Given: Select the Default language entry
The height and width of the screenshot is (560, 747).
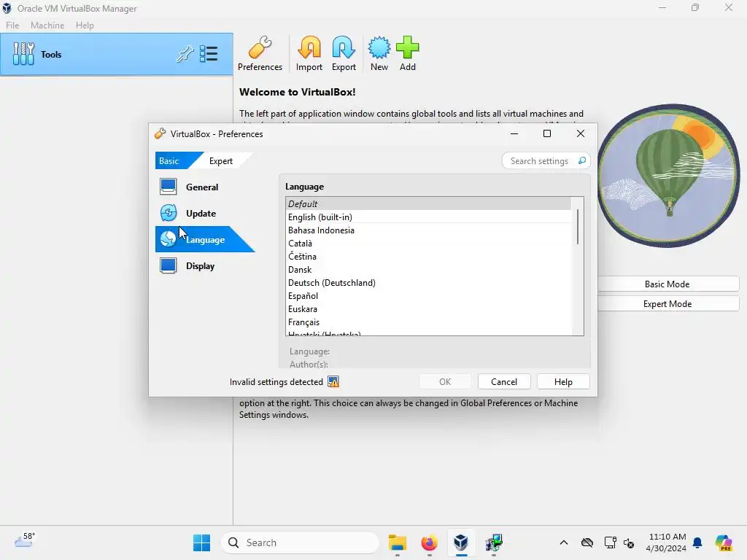Looking at the screenshot, I should (428, 204).
